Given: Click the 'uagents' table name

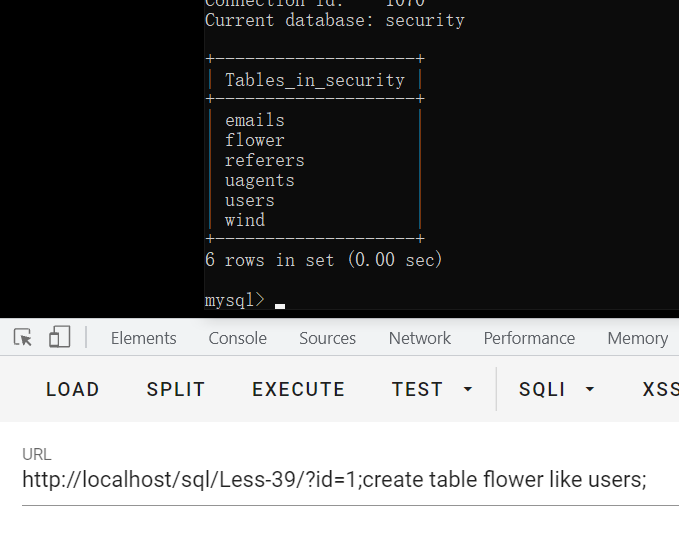Looking at the screenshot, I should (259, 180).
